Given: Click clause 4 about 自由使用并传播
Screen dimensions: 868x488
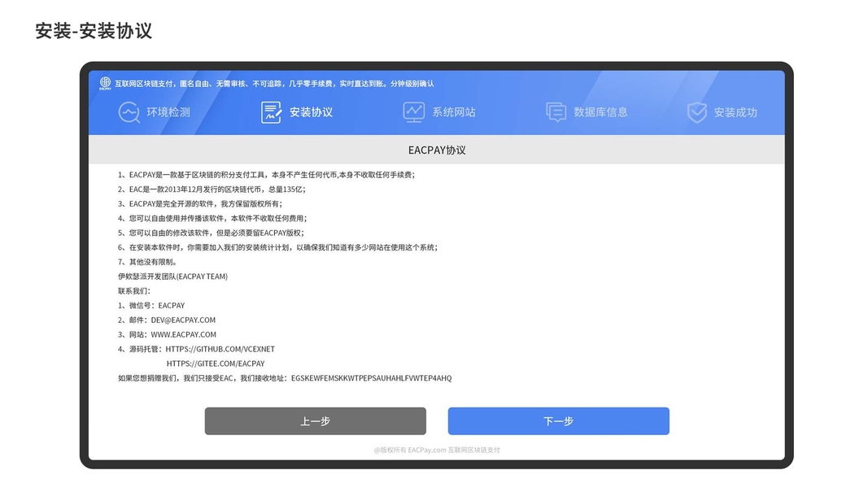Looking at the screenshot, I should (212, 219).
